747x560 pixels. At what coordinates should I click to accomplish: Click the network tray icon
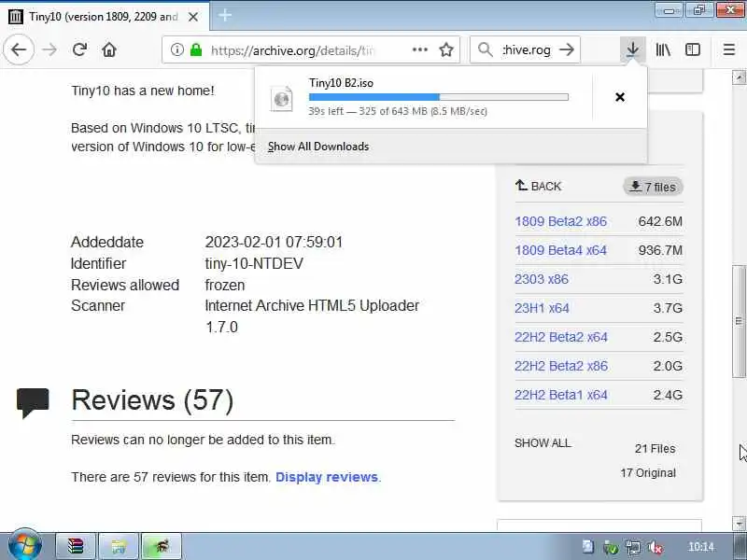click(x=633, y=548)
